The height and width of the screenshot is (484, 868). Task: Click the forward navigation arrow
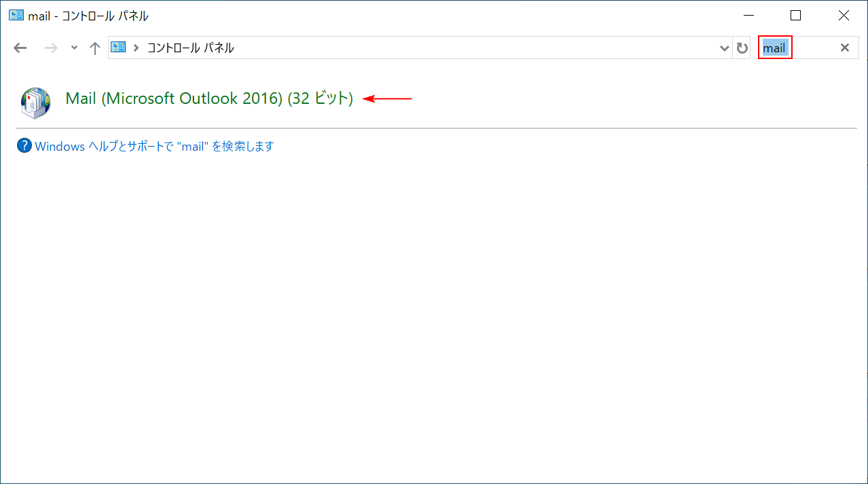coord(50,48)
